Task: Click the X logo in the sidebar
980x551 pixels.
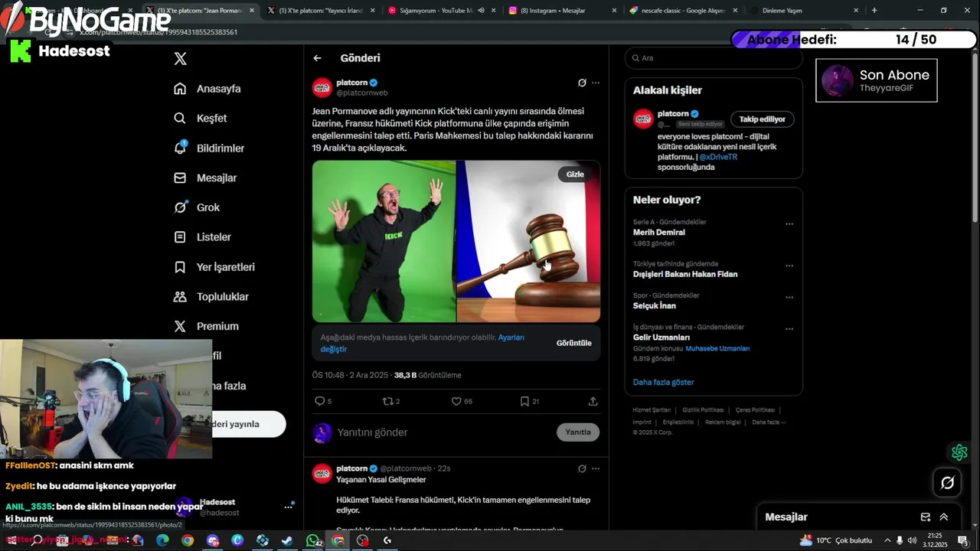Action: [x=180, y=59]
